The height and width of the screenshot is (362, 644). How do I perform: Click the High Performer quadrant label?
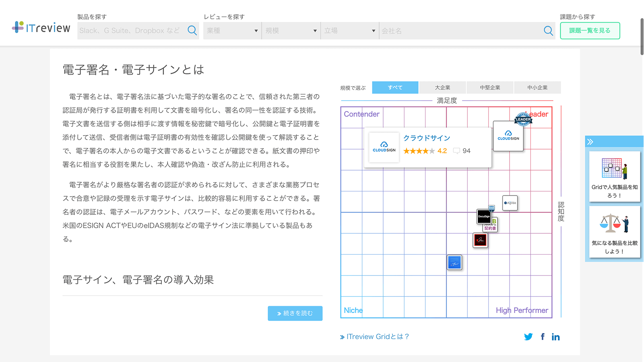point(522,310)
